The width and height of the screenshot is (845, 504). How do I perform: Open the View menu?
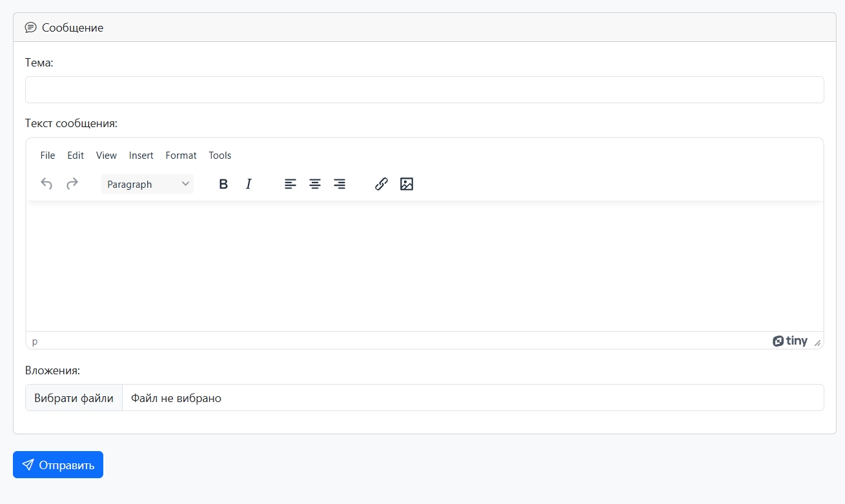point(107,156)
